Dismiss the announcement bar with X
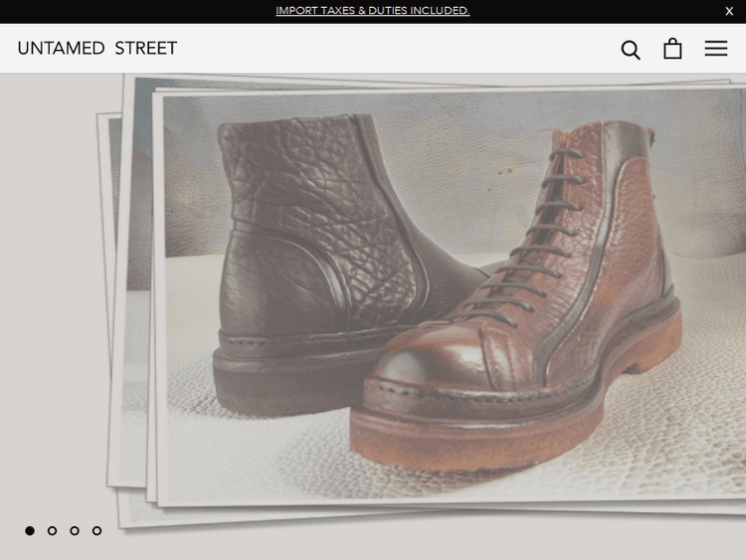The height and width of the screenshot is (560, 746). [x=729, y=11]
